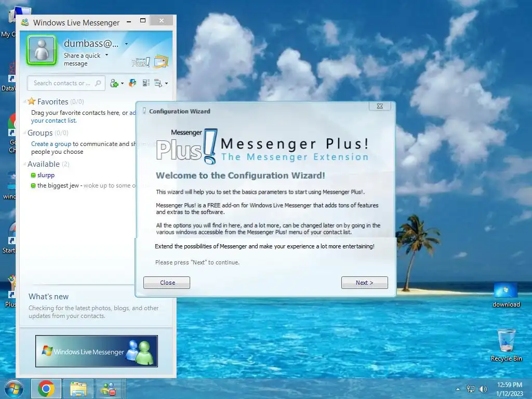This screenshot has height=399, width=532.
Task: Click the Next > button in the wizard
Action: pyautogui.click(x=364, y=283)
